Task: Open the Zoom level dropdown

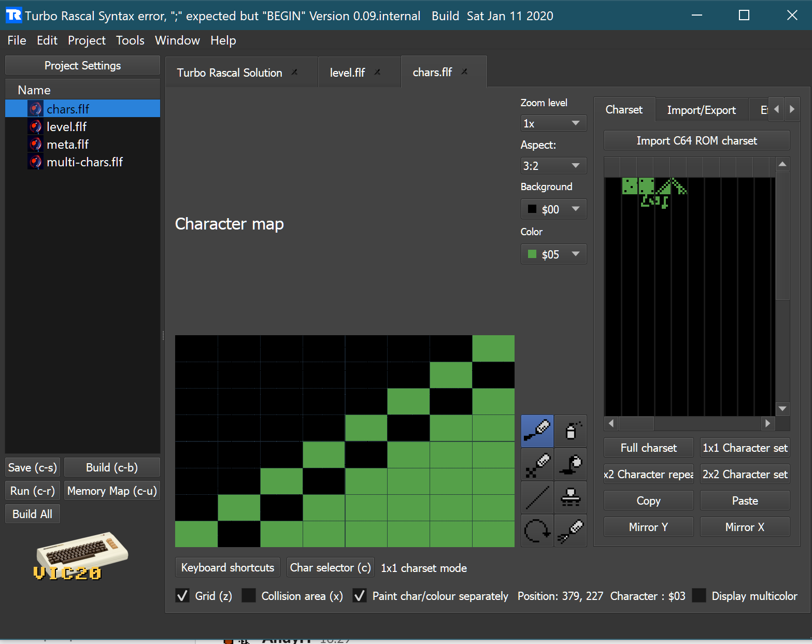Action: point(553,123)
